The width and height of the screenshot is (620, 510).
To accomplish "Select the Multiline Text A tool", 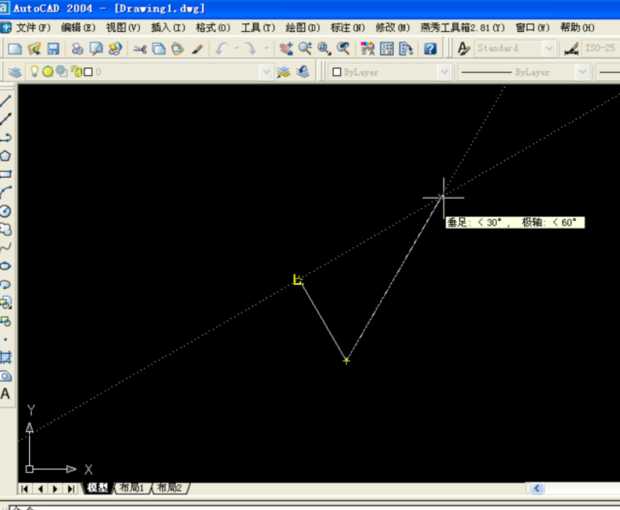I will (x=6, y=394).
